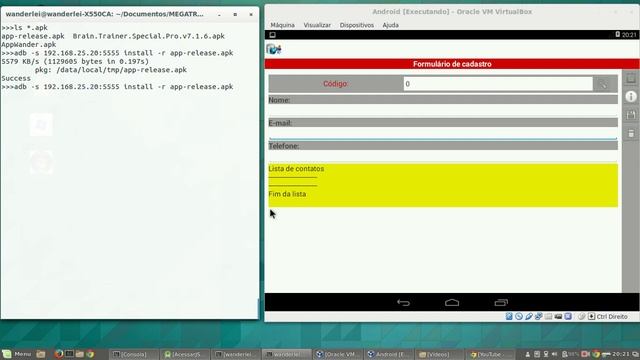The width and height of the screenshot is (640, 360).
Task: Click the info icon in the sidebar
Action: [631, 96]
